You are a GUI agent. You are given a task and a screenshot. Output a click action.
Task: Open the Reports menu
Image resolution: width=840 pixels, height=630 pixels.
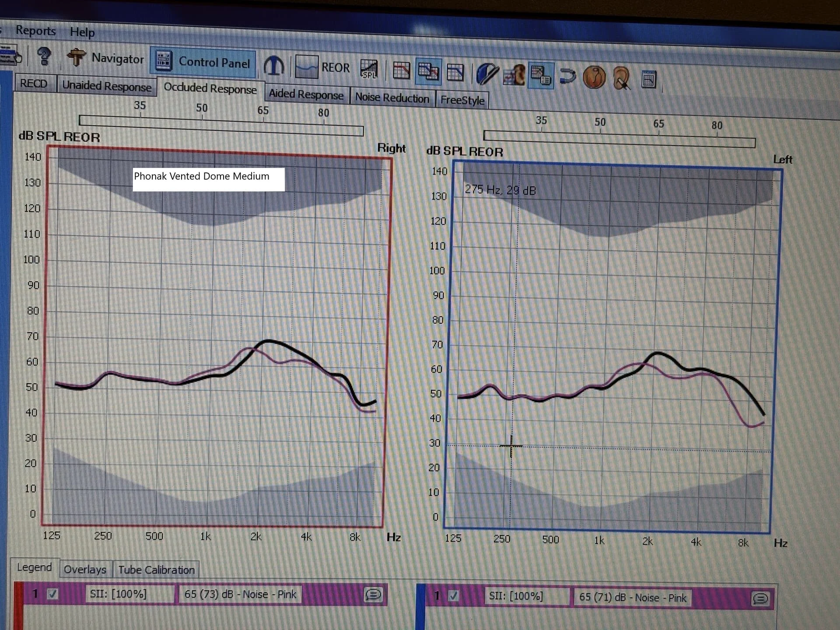[35, 31]
